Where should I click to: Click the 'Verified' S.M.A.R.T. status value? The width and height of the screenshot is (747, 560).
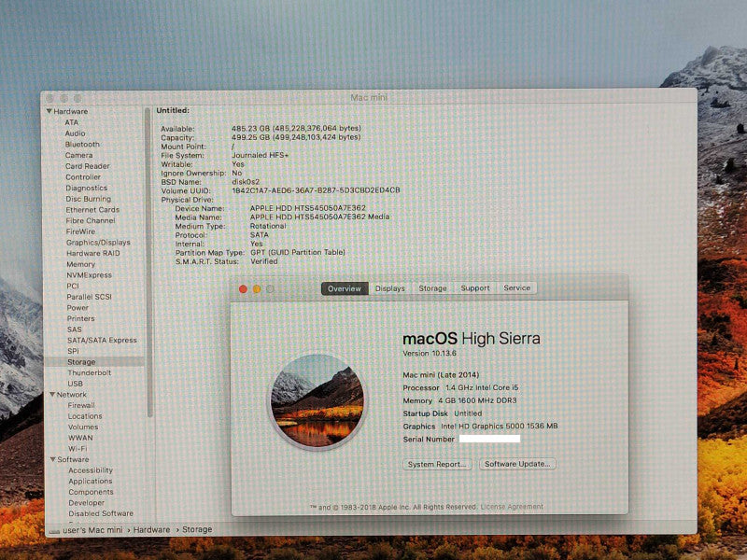[x=264, y=261]
